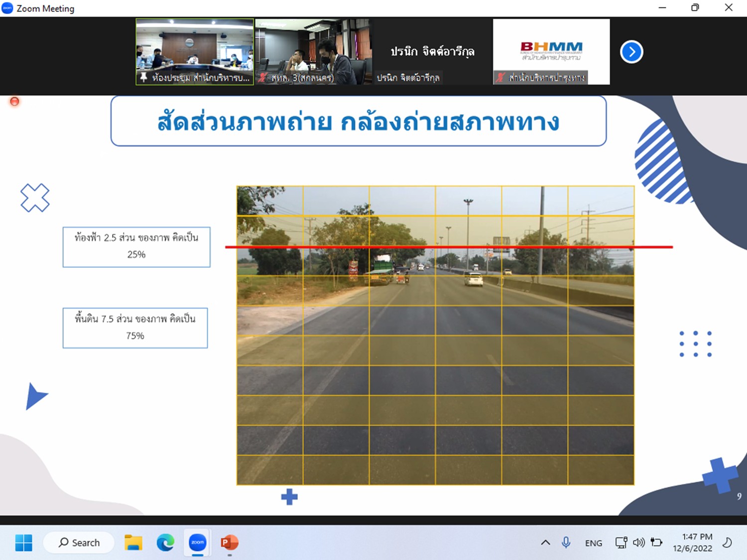
Task: Click the microphone icon in system tray
Action: tap(566, 543)
